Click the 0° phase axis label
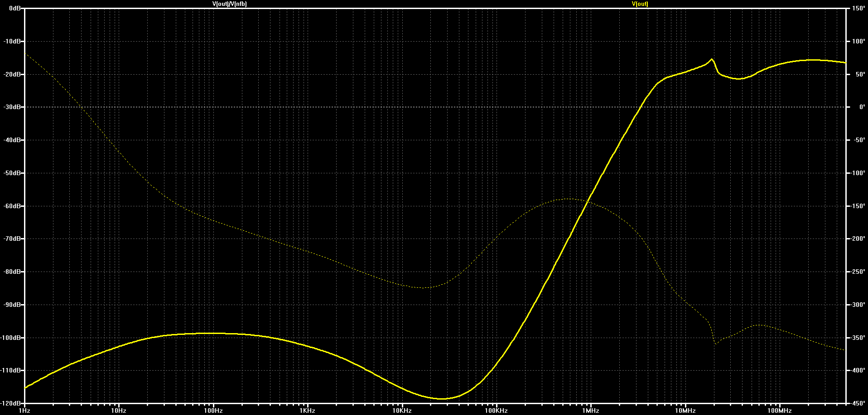868x415 pixels. (862, 107)
